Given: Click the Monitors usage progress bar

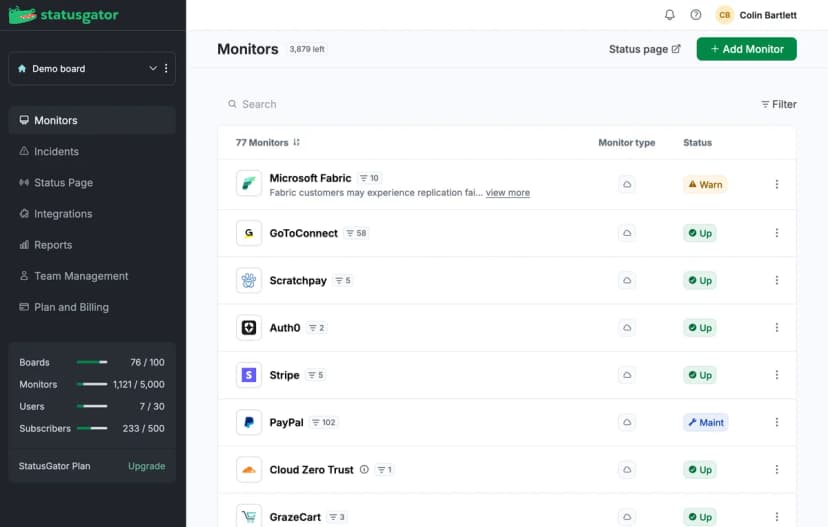Looking at the screenshot, I should pos(92,384).
